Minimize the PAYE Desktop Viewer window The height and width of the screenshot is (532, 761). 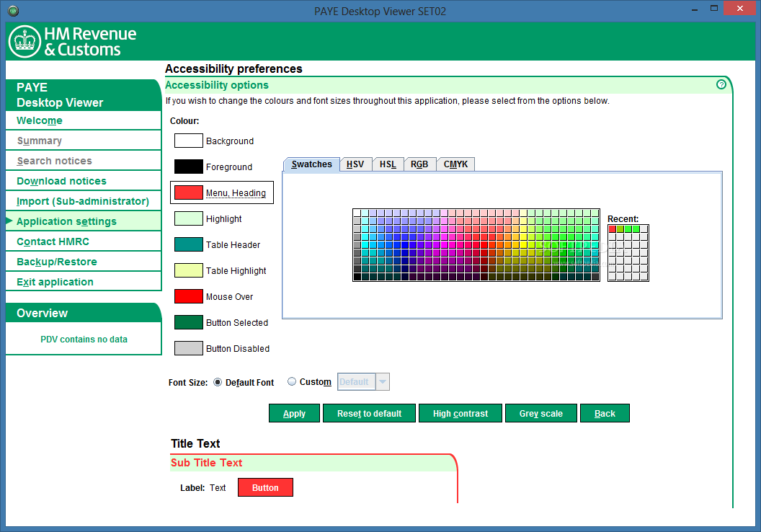point(695,9)
